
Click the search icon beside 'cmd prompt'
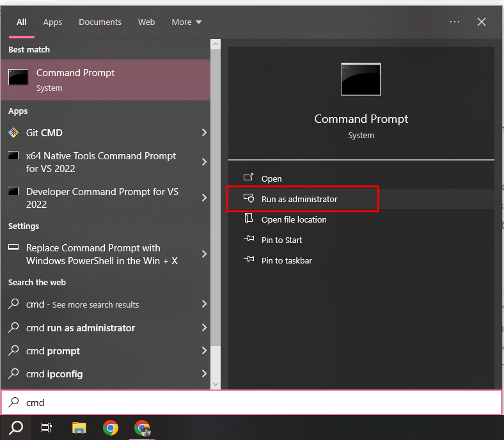pyautogui.click(x=13, y=350)
